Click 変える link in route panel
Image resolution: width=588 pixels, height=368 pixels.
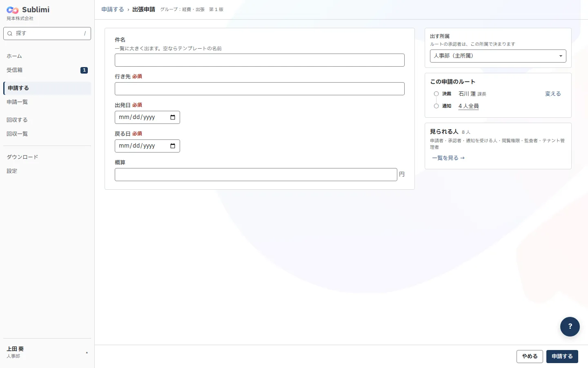(x=553, y=94)
